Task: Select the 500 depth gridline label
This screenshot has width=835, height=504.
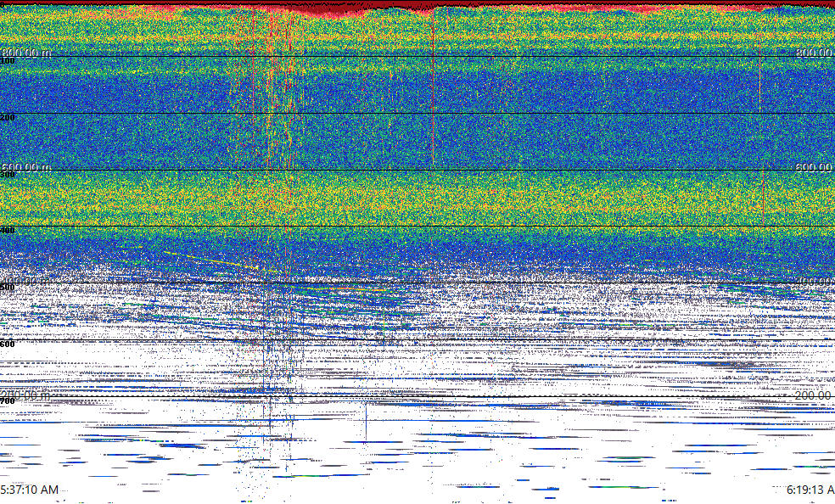Action: (x=8, y=288)
